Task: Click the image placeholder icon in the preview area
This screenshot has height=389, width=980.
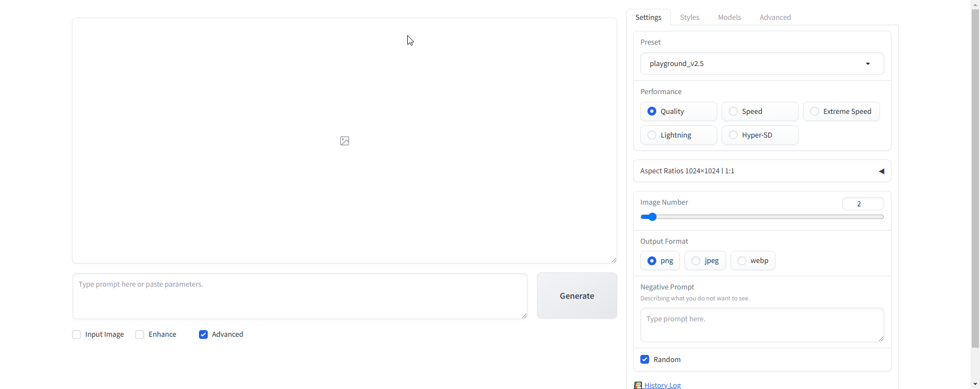Action: pos(345,141)
